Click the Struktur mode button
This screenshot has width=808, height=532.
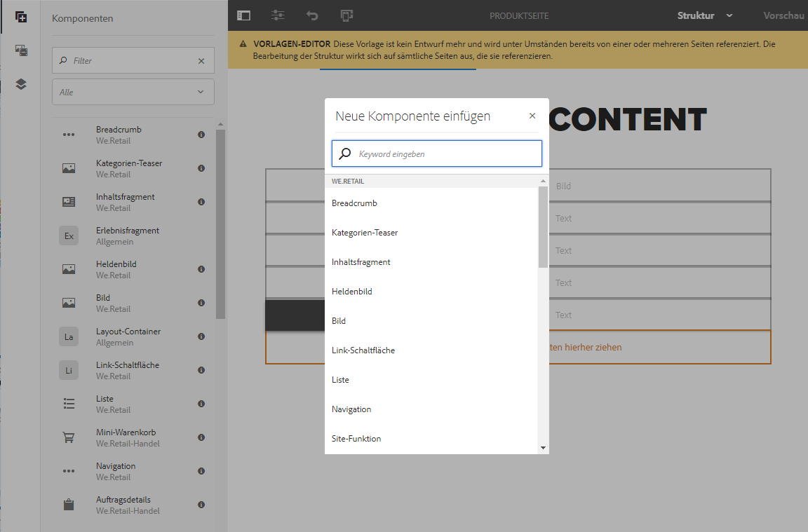pyautogui.click(x=696, y=15)
